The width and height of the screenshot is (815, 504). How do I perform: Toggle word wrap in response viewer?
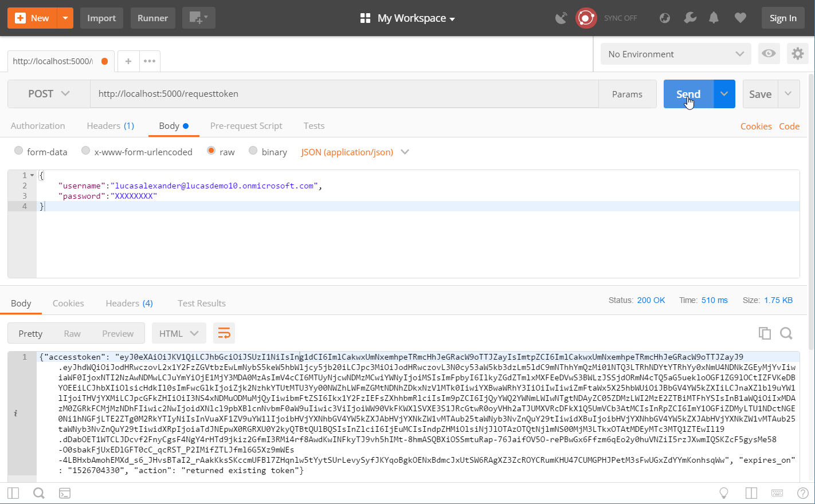pyautogui.click(x=224, y=333)
